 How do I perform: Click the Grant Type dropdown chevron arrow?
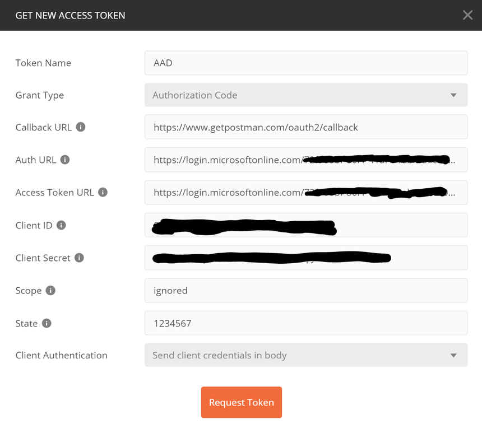[x=454, y=95]
